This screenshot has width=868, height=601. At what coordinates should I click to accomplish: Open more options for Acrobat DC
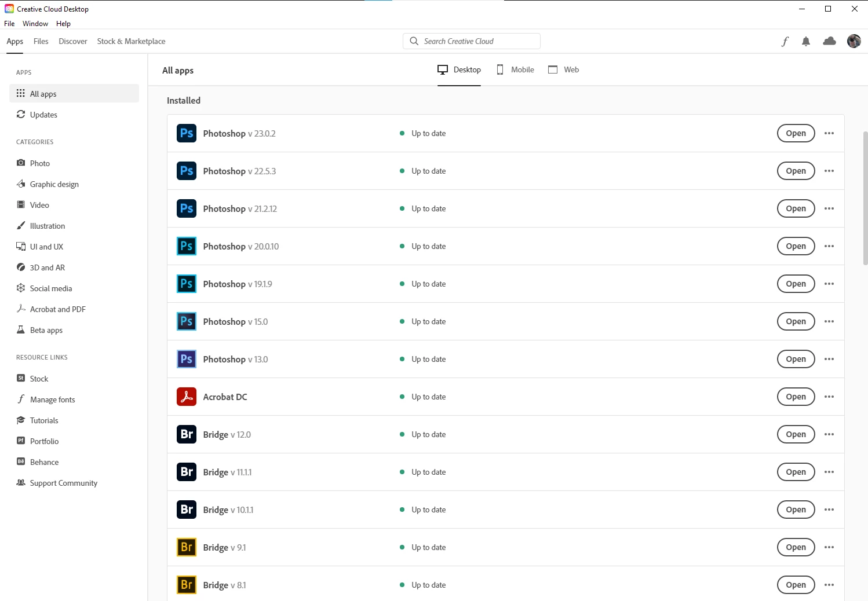[829, 397]
